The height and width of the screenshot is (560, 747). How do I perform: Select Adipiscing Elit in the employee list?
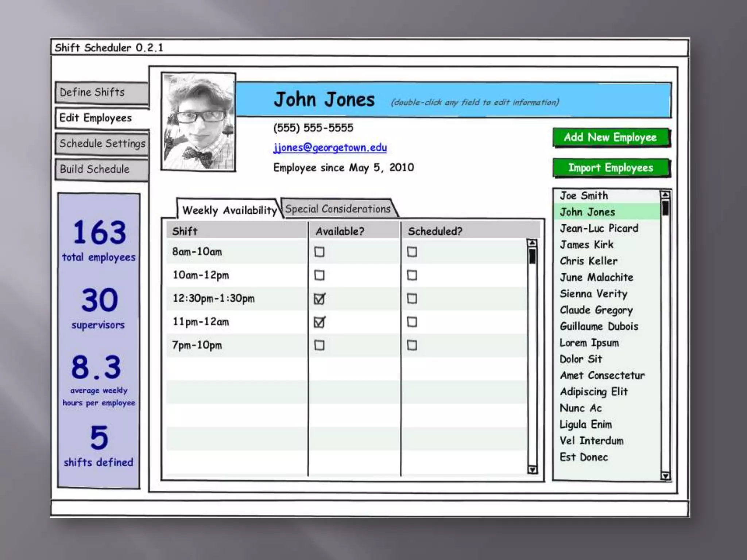607,392
